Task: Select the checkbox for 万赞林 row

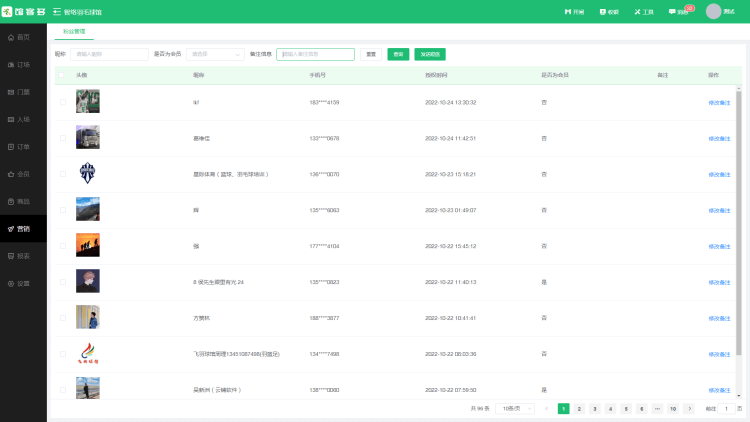Action: 62,317
